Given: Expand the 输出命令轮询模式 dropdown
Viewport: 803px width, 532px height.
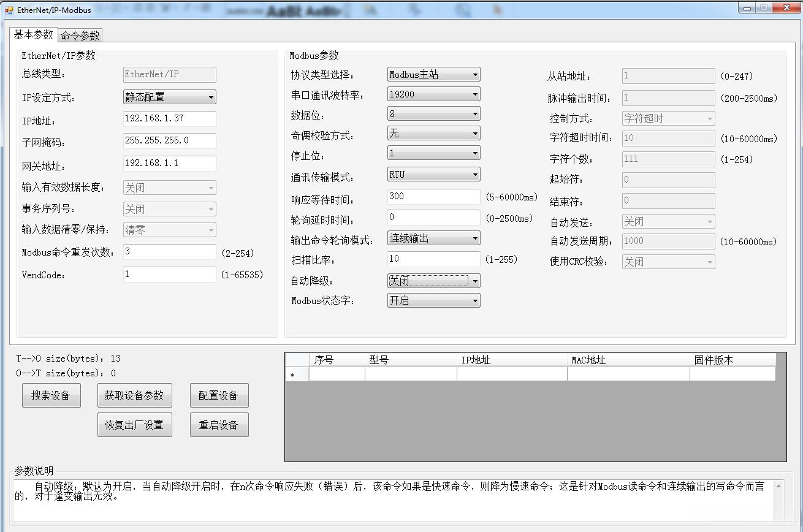Looking at the screenshot, I should click(x=434, y=238).
